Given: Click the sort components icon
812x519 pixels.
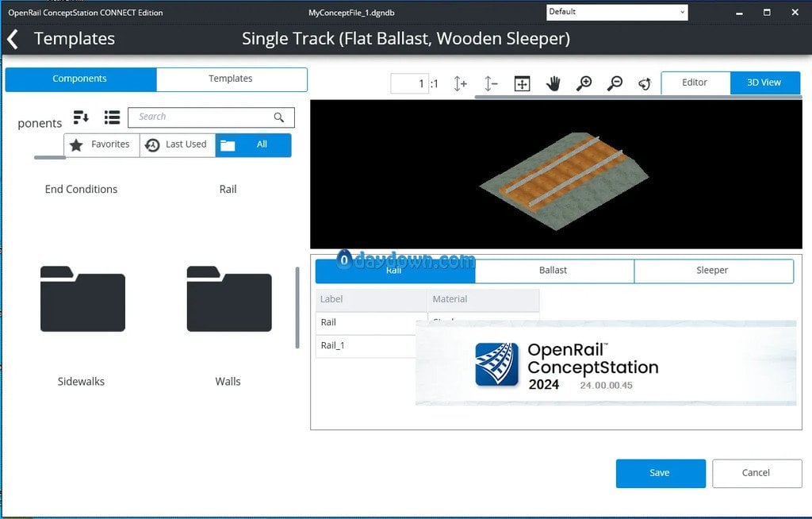Looking at the screenshot, I should click(81, 117).
